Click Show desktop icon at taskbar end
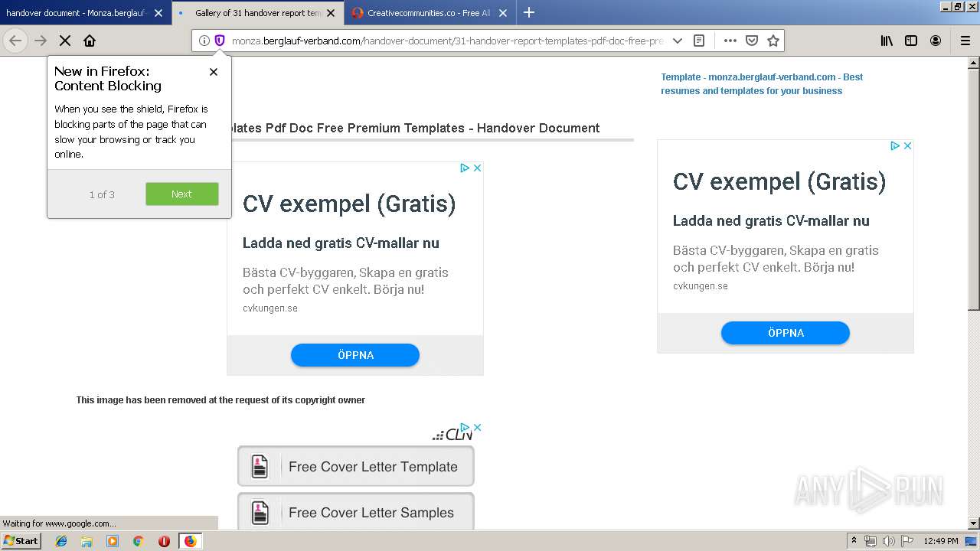The image size is (980, 551). click(972, 541)
